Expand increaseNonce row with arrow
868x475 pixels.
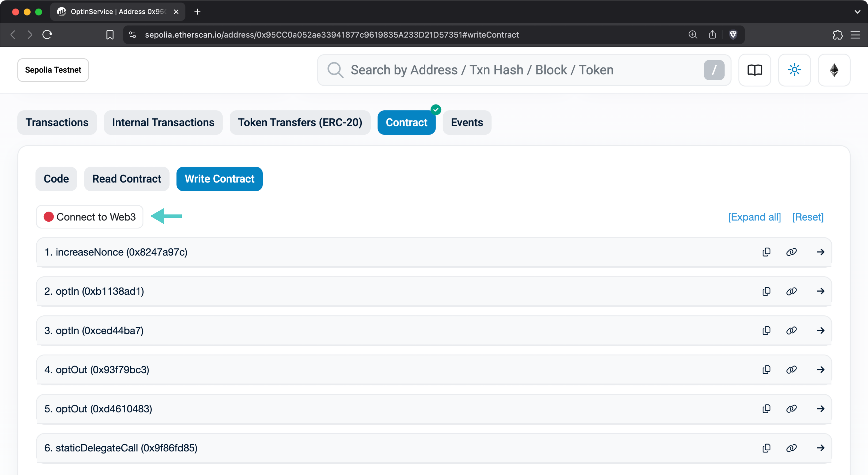820,252
